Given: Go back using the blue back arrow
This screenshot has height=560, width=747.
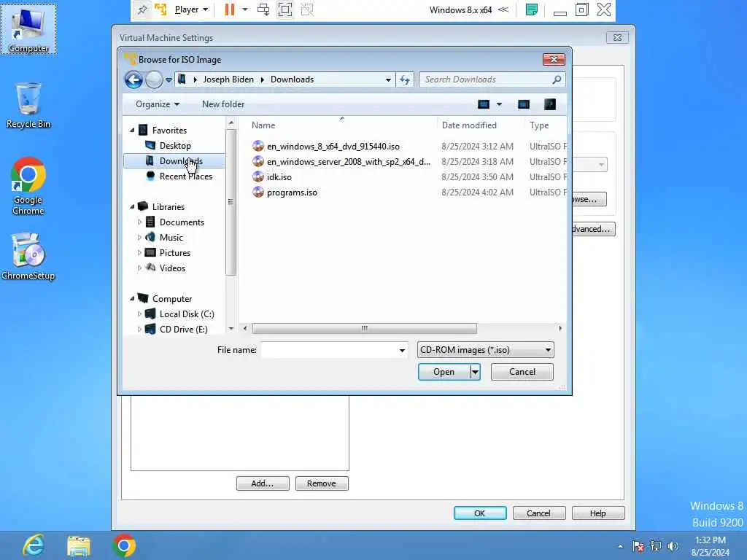Looking at the screenshot, I should [x=134, y=79].
